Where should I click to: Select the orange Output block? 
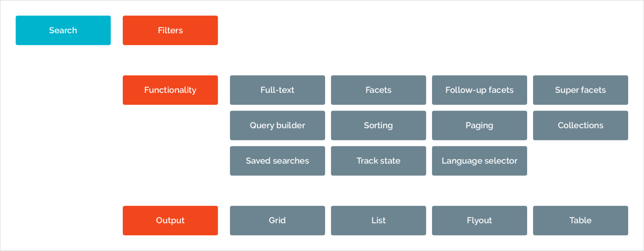pos(170,220)
